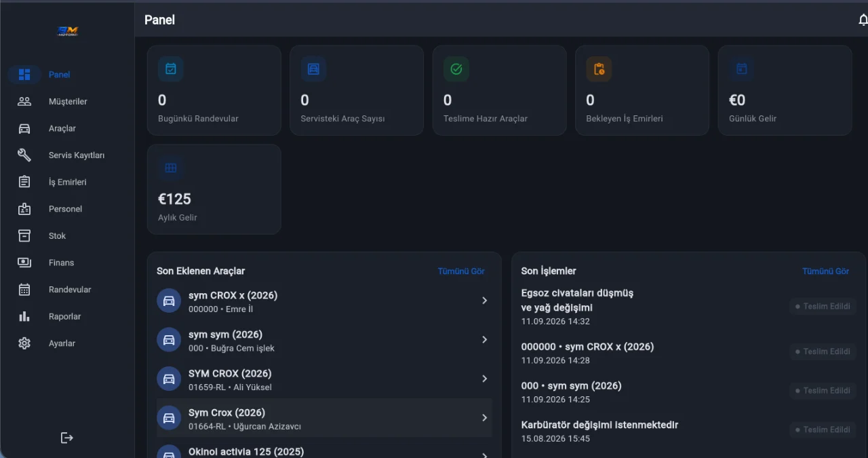
Task: Click car avatar for Sym Crox 01664-RL
Action: click(169, 418)
